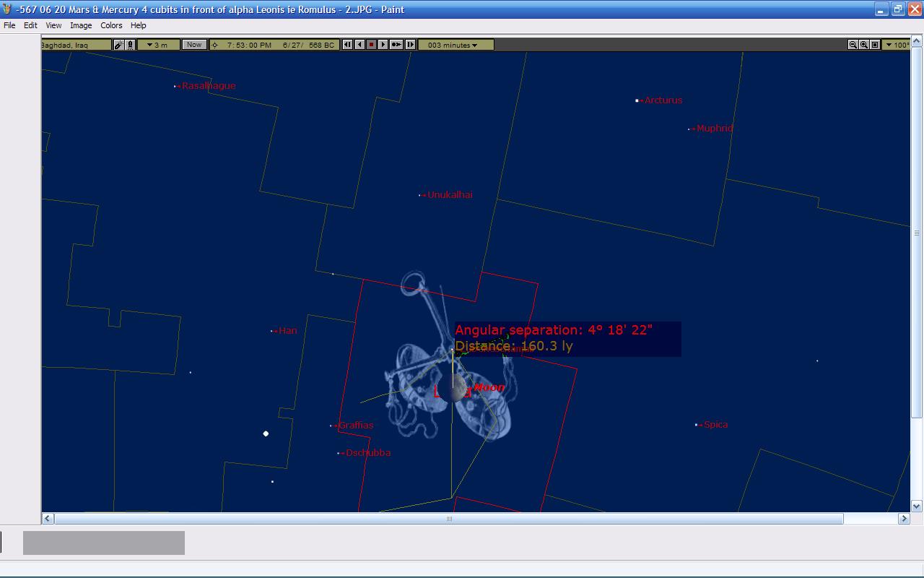Click the gray color box at bottom
This screenshot has height=578, width=924.
104,543
